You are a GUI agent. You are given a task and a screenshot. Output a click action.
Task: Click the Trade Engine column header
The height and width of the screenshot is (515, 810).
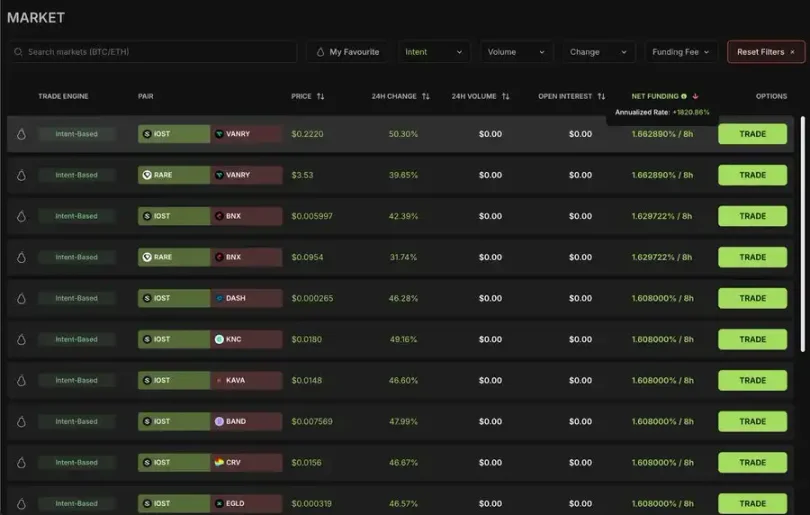[63, 96]
